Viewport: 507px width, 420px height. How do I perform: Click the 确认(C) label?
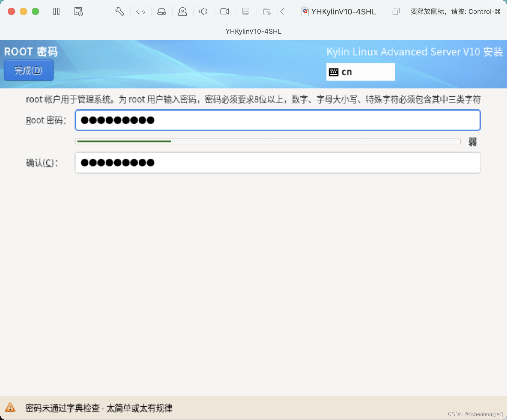coord(42,163)
